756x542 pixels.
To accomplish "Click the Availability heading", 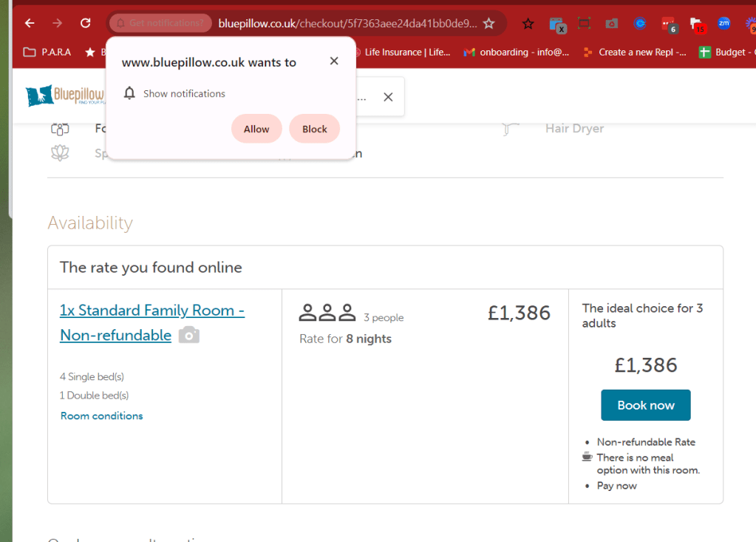I will tap(90, 223).
